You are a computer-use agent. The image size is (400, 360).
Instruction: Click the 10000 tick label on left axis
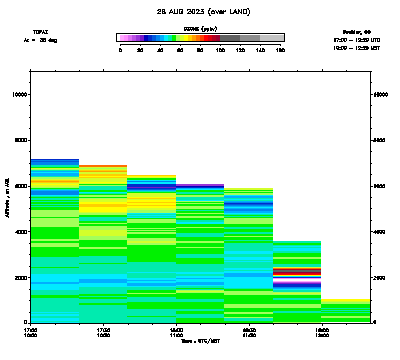(19, 95)
